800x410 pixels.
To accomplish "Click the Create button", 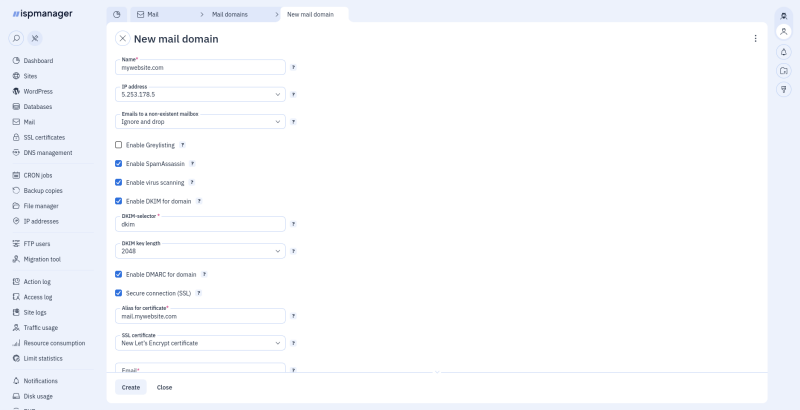I will coord(131,387).
